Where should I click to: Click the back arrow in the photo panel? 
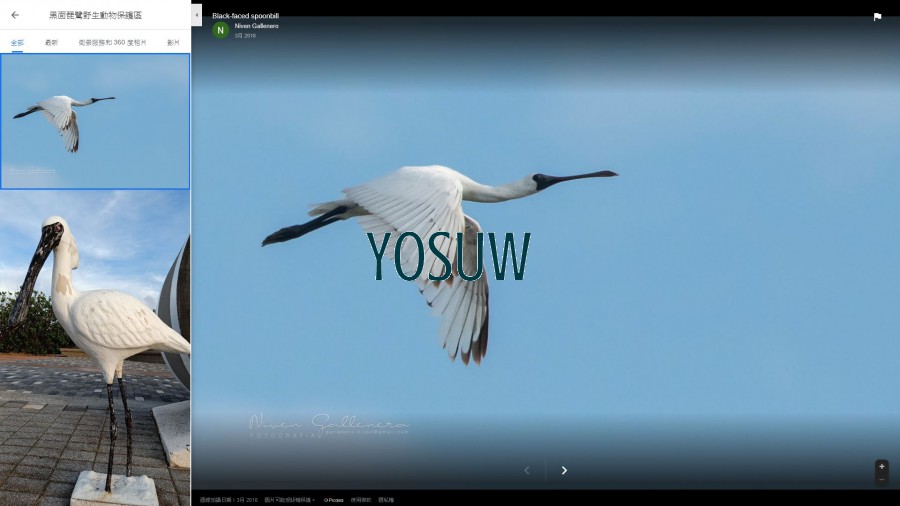pos(15,15)
